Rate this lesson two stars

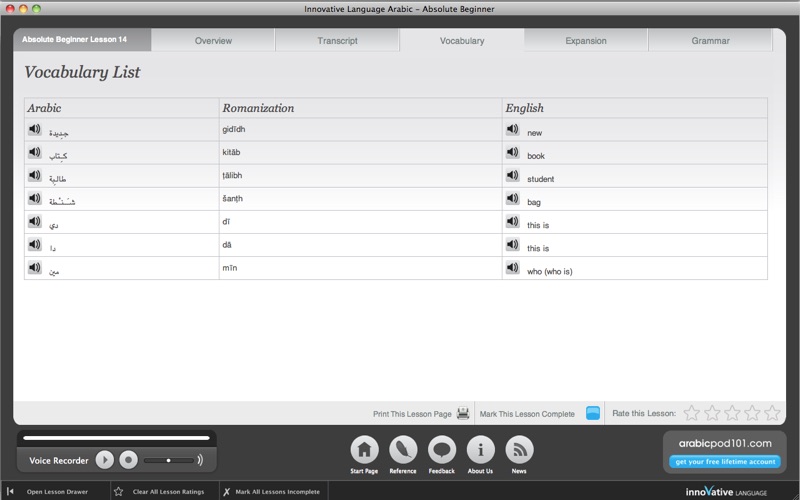(712, 413)
